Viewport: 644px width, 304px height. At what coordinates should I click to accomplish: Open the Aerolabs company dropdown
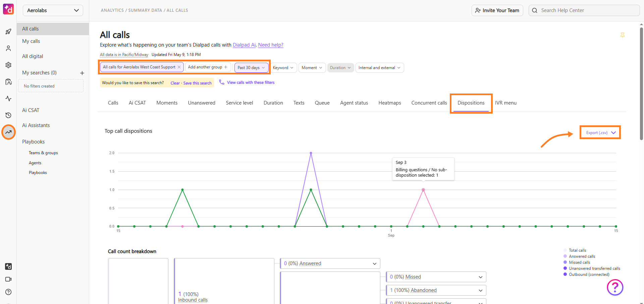click(x=53, y=10)
